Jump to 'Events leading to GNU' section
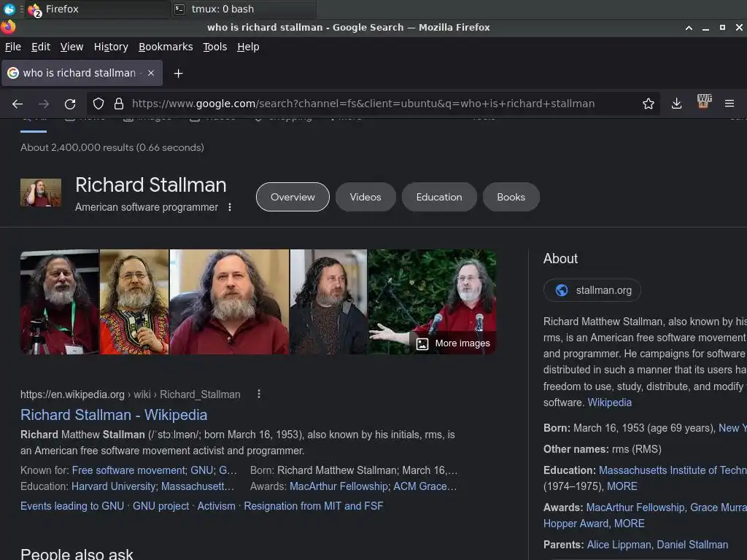Viewport: 747px width, 560px height. coord(72,506)
